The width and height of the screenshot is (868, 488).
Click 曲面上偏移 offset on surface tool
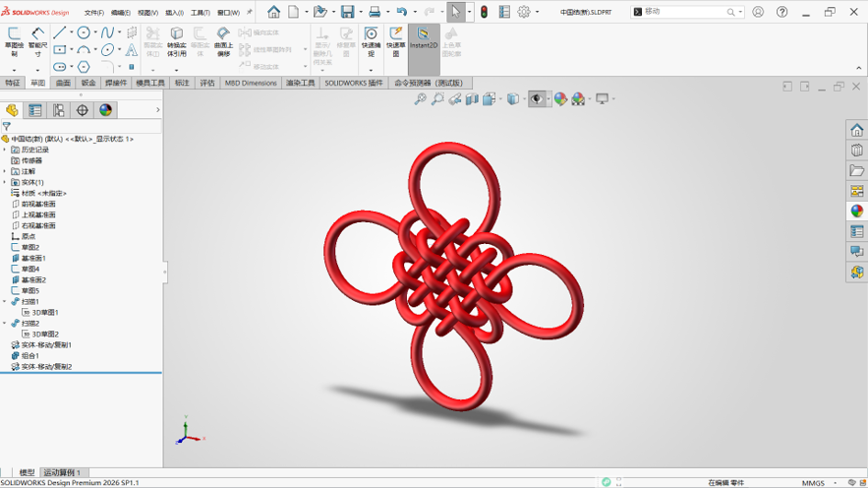224,41
